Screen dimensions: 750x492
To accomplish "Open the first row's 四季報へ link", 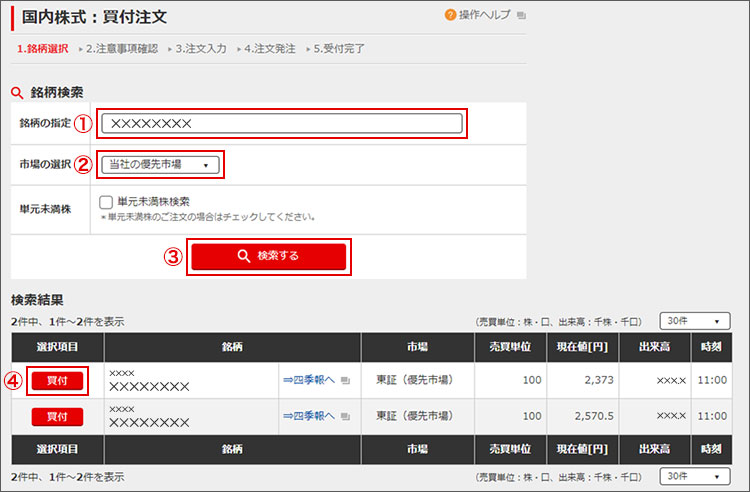I will click(x=309, y=380).
